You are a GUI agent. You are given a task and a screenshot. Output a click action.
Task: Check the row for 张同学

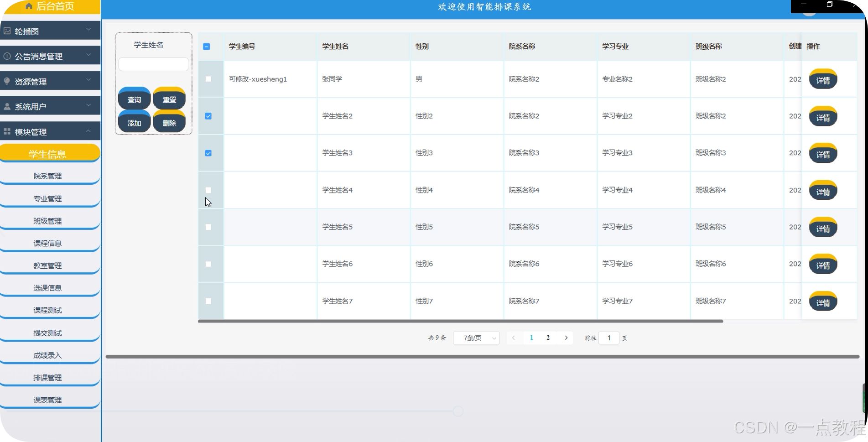point(208,79)
